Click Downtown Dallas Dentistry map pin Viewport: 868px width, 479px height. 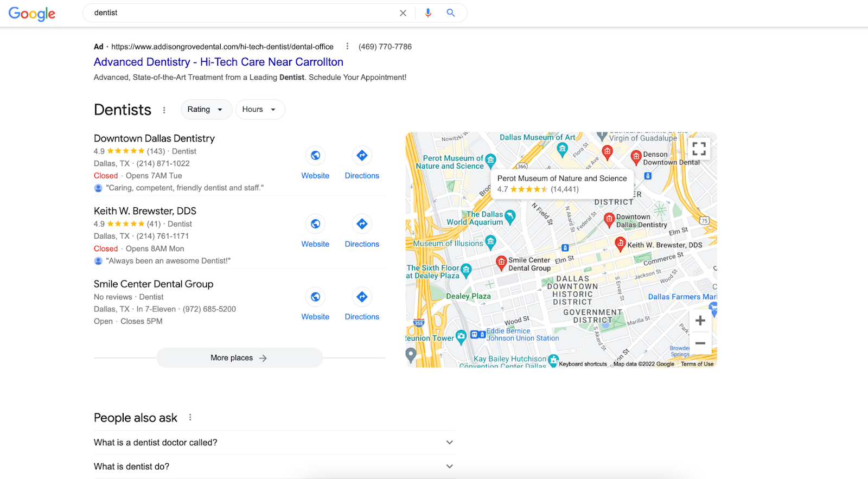pyautogui.click(x=609, y=220)
